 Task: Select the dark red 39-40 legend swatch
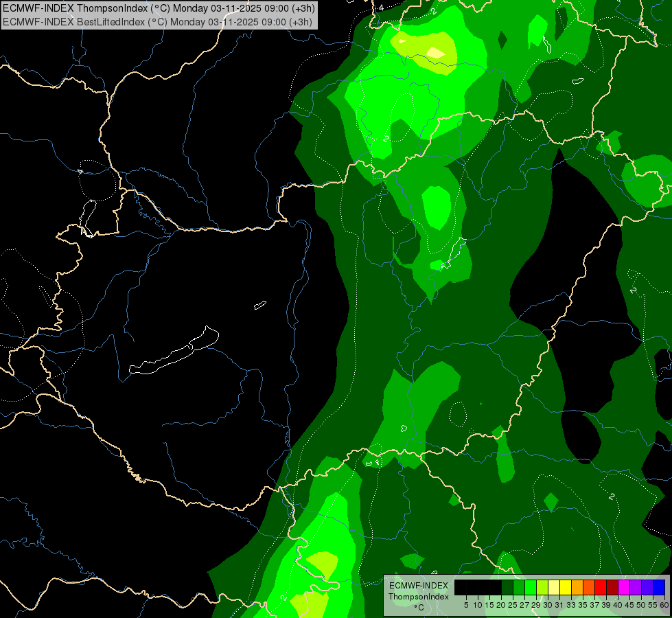tap(612, 588)
